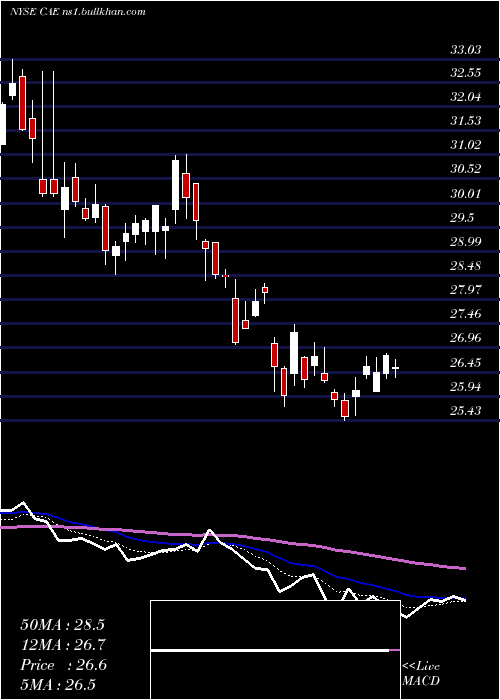Image resolution: width=500 pixels, height=700 pixels.
Task: Click the 27.97 price axis label
Action: click(466, 291)
